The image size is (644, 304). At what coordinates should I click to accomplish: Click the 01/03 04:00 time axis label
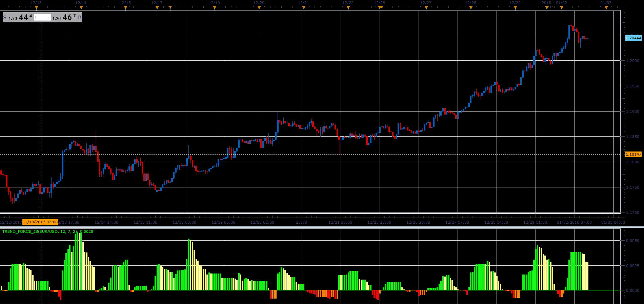[x=613, y=222]
